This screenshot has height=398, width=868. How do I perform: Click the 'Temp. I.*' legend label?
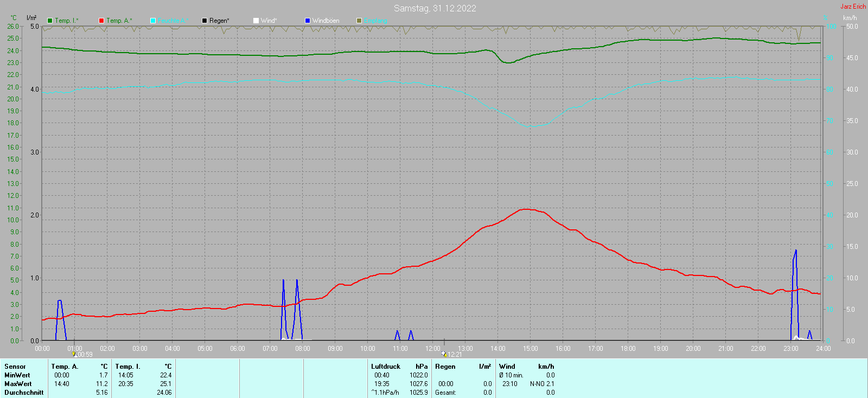tap(67, 21)
